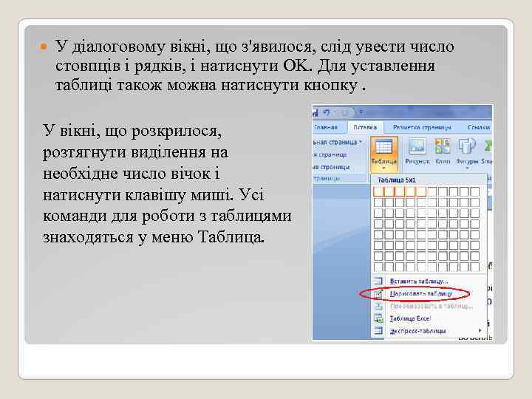Image resolution: width=532 pixels, height=399 pixels.
Task: Click the Пустая страница command
Action: 330,154
